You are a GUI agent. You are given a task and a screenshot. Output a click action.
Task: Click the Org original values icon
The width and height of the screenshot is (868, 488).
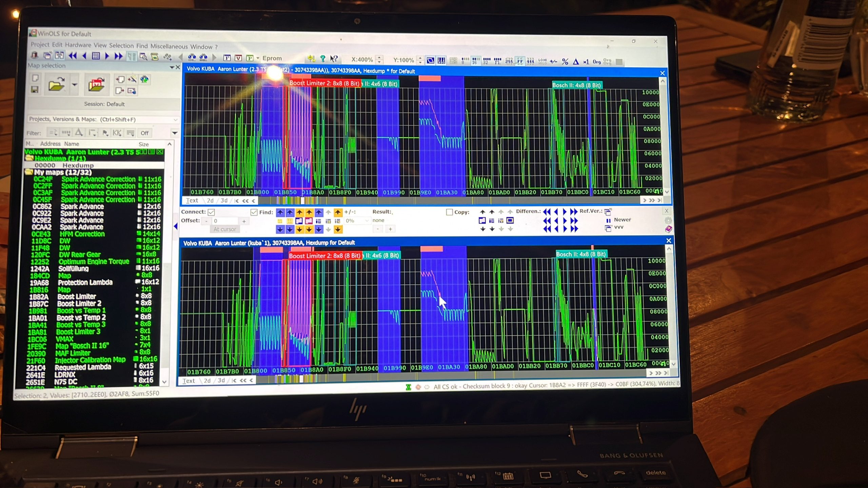[596, 62]
